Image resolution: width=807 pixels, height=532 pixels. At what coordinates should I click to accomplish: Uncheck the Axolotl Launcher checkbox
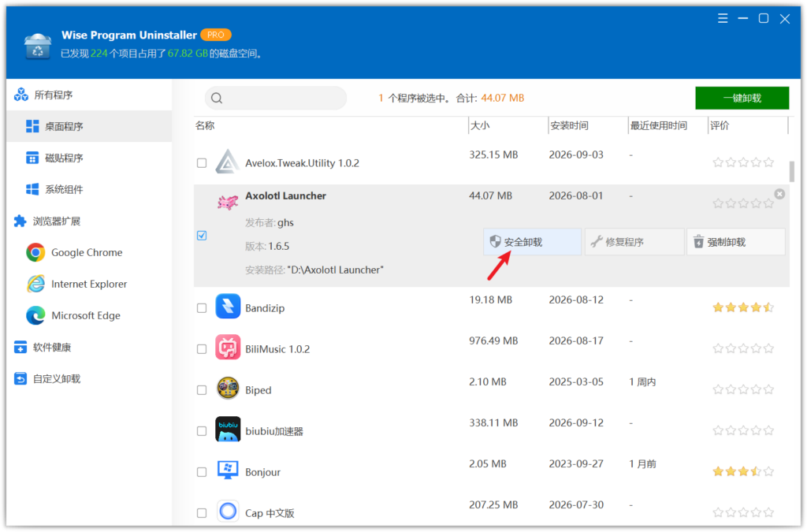pyautogui.click(x=202, y=236)
